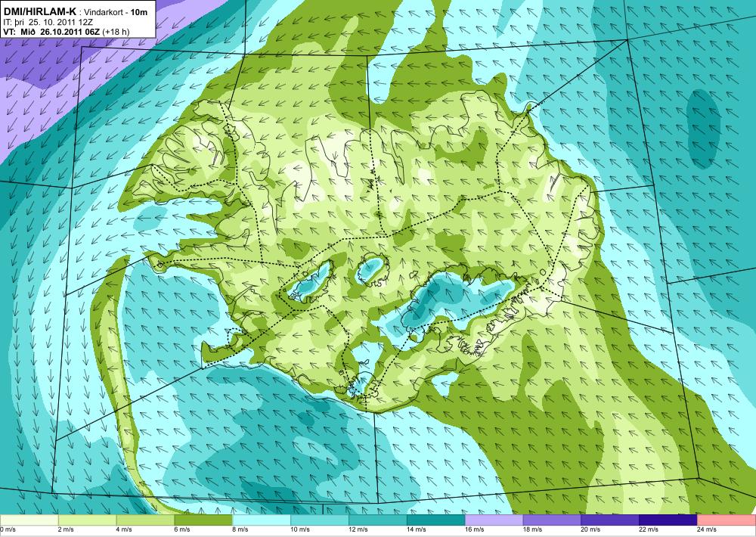The image size is (756, 537).
Task: Click the DMI/HIRLAM-K title text
Action: tap(39, 11)
